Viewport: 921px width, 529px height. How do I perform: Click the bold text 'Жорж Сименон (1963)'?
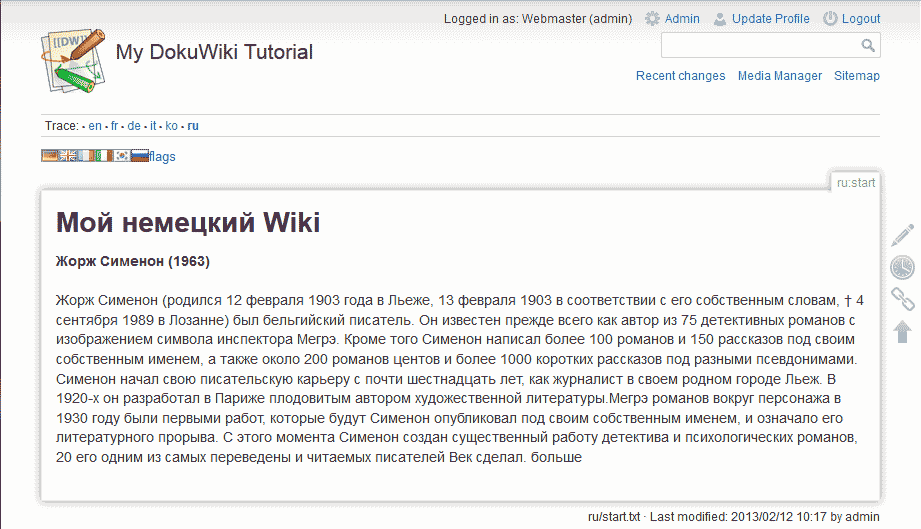[133, 261]
